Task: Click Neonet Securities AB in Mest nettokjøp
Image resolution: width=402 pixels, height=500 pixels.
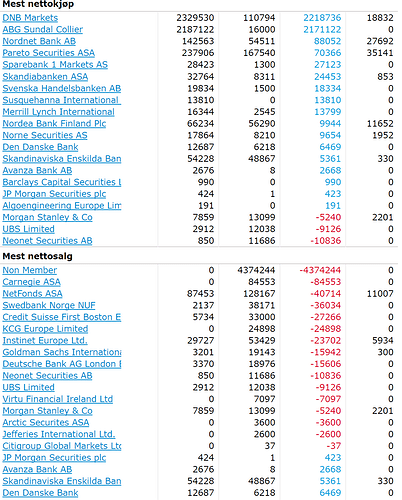Action: pos(47,241)
